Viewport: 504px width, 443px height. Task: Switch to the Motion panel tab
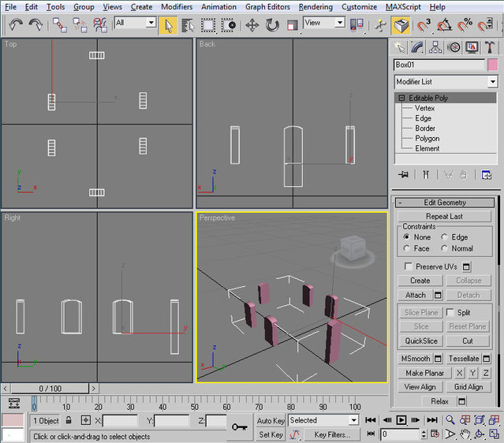(x=454, y=47)
